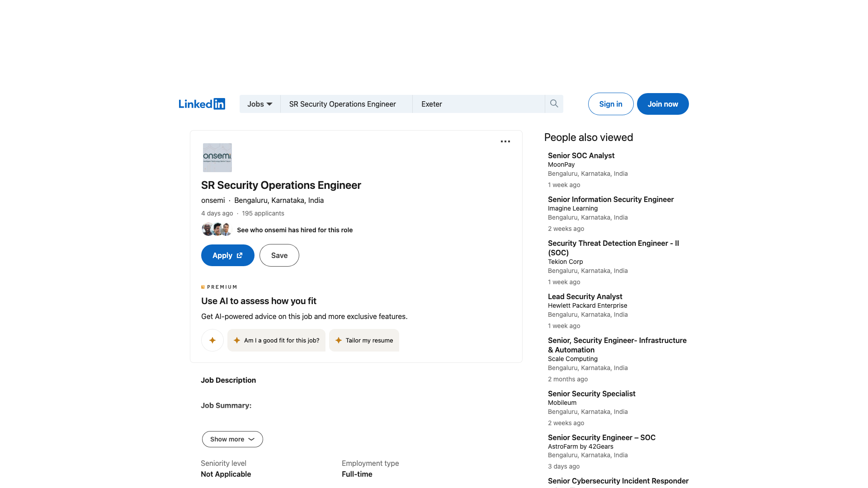Image resolution: width=868 pixels, height=488 pixels.
Task: Click the onsemi company logo
Action: [x=217, y=157]
